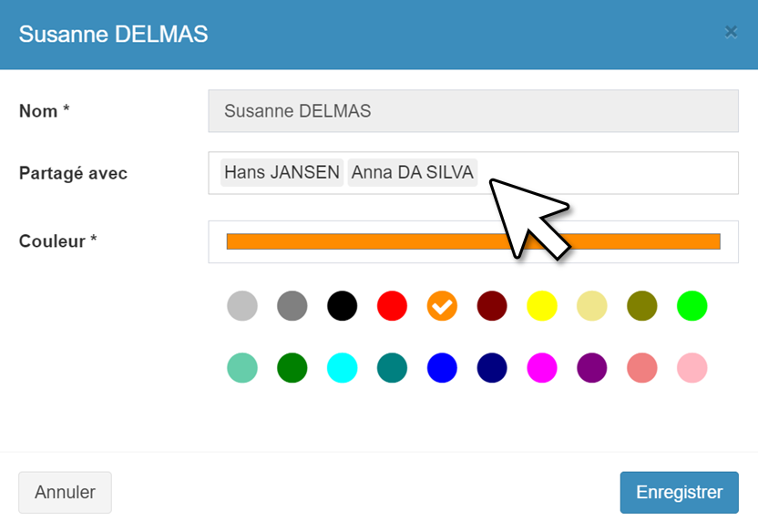
Task: Select the light gray color swatch
Action: tap(242, 306)
